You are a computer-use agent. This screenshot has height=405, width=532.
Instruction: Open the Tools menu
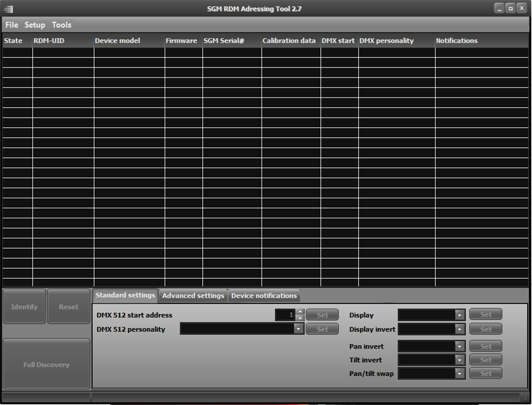[x=61, y=25]
